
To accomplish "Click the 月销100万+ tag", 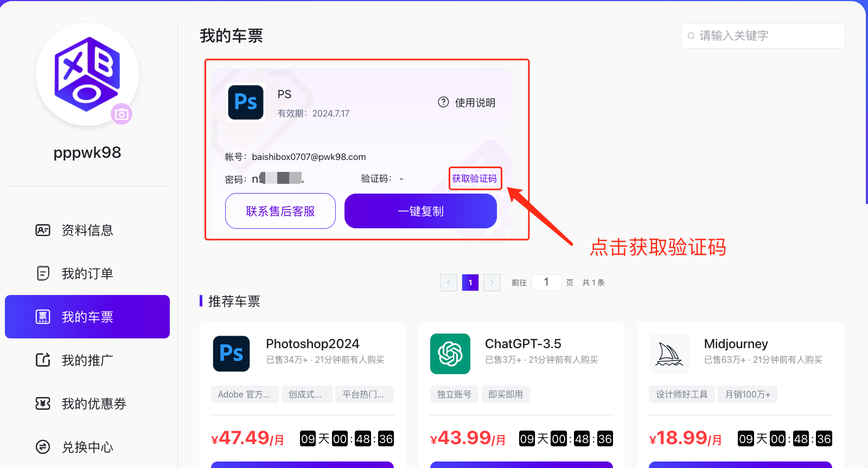I will (x=748, y=394).
